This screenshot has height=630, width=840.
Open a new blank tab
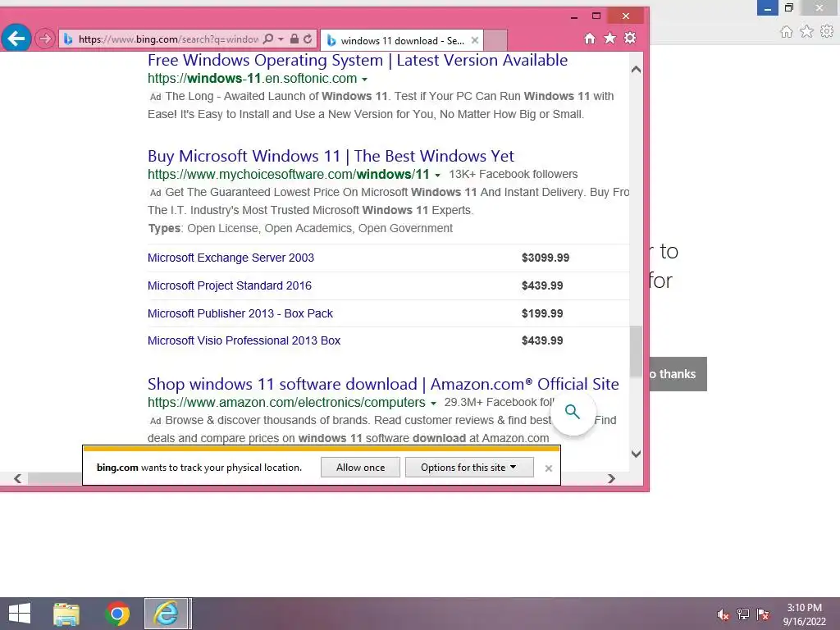point(495,40)
